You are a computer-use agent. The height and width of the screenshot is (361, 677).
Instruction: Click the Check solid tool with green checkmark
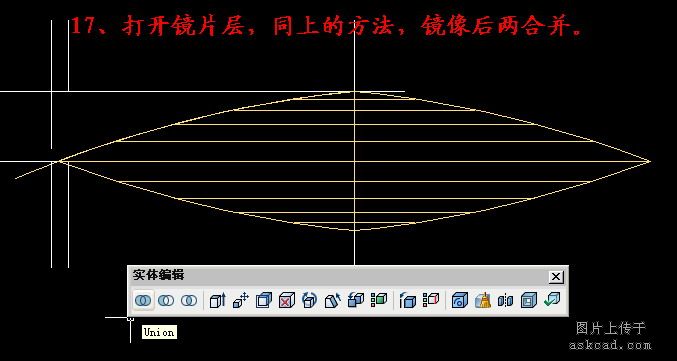(551, 300)
